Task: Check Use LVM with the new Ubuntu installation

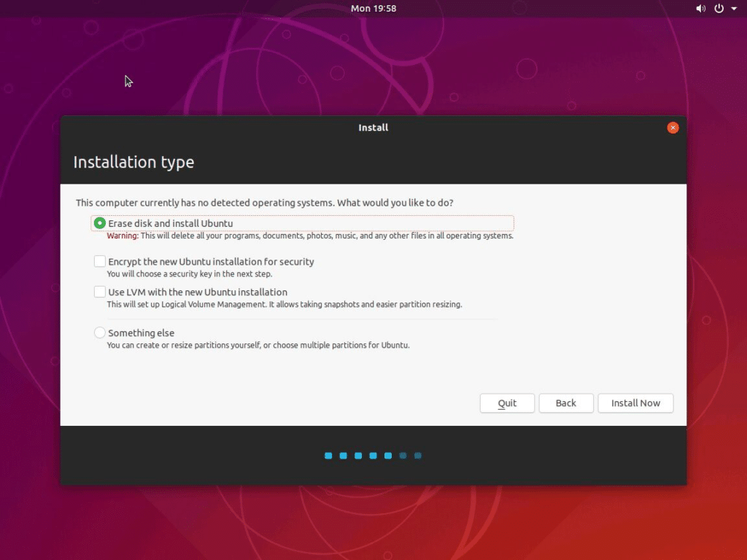Action: click(x=99, y=292)
